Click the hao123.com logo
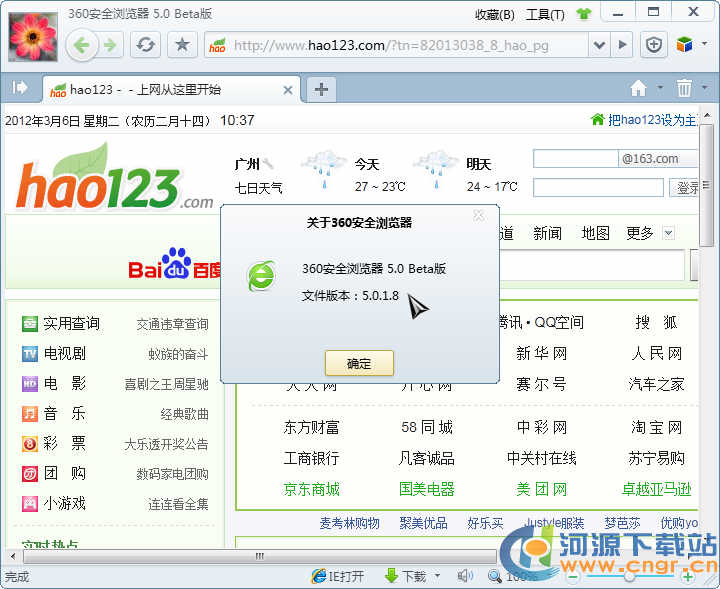The image size is (720, 589). click(115, 178)
